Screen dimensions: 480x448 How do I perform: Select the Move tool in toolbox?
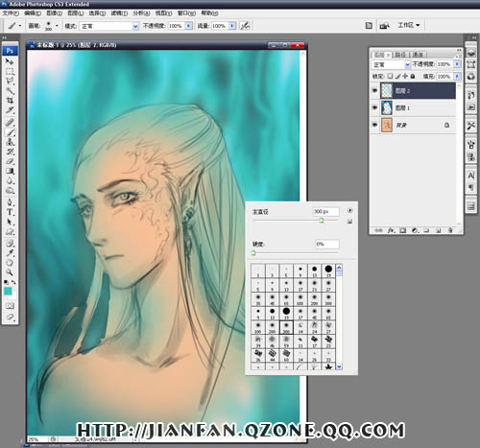coord(10,61)
